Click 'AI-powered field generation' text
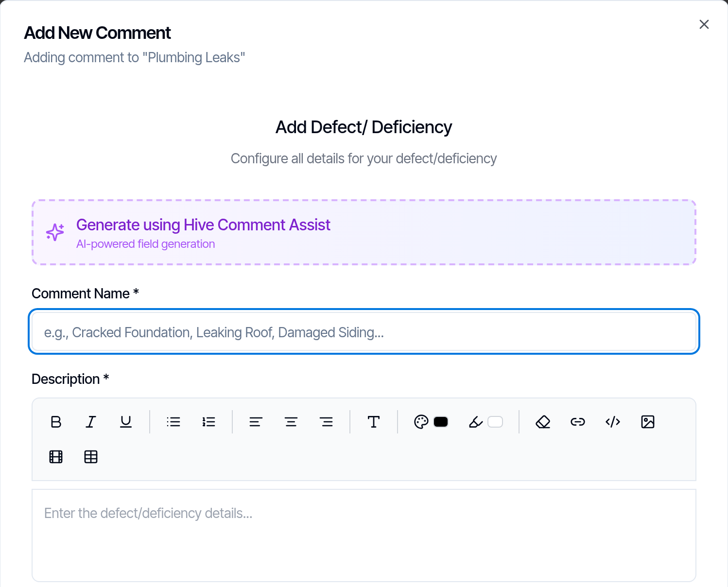 [146, 244]
